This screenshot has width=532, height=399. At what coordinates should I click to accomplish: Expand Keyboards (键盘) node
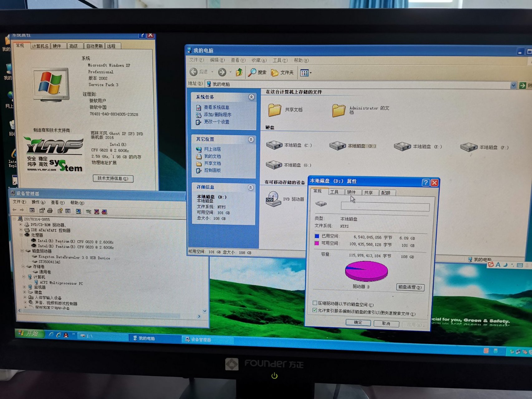click(x=25, y=292)
